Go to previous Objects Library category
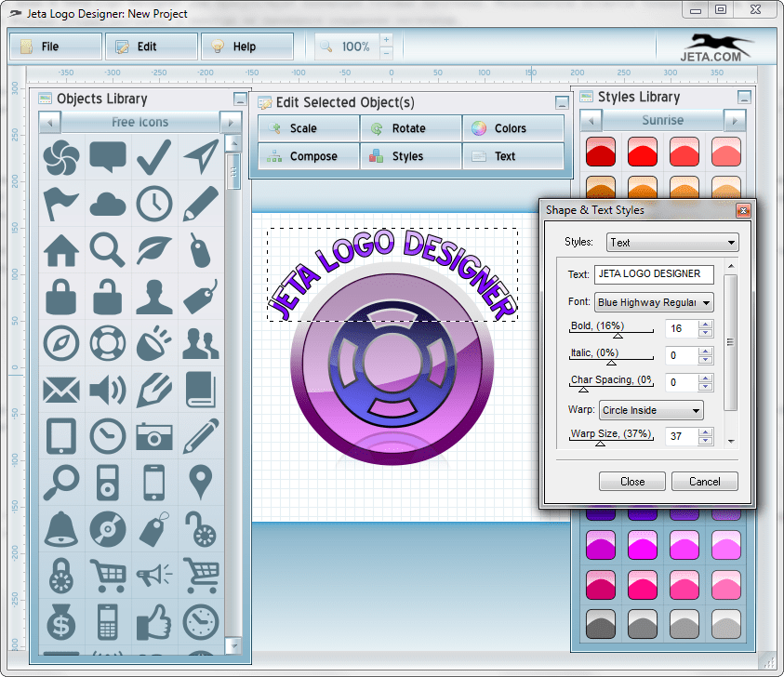Viewport: 784px width, 677px height. pyautogui.click(x=49, y=122)
